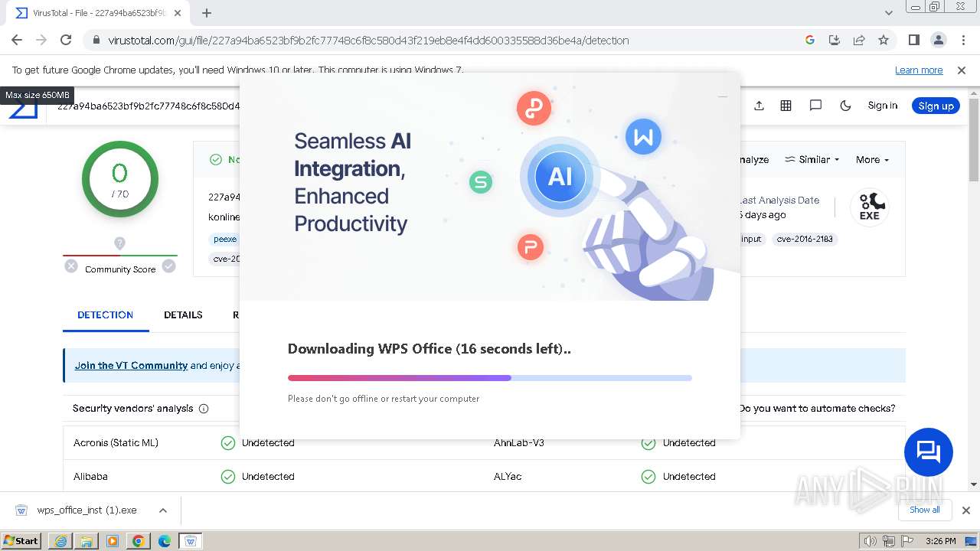The width and height of the screenshot is (980, 551).
Task: Minimize the WPS Office installer dialog
Action: [x=722, y=96]
